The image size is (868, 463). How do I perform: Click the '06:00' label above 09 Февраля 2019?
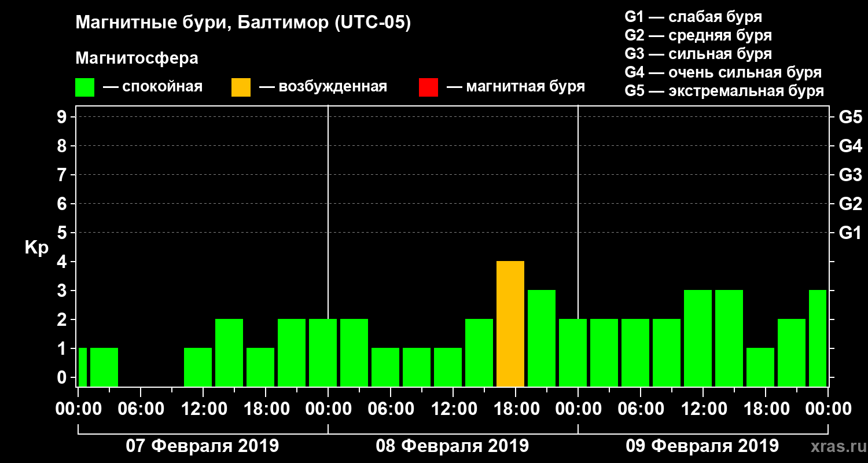tap(641, 409)
